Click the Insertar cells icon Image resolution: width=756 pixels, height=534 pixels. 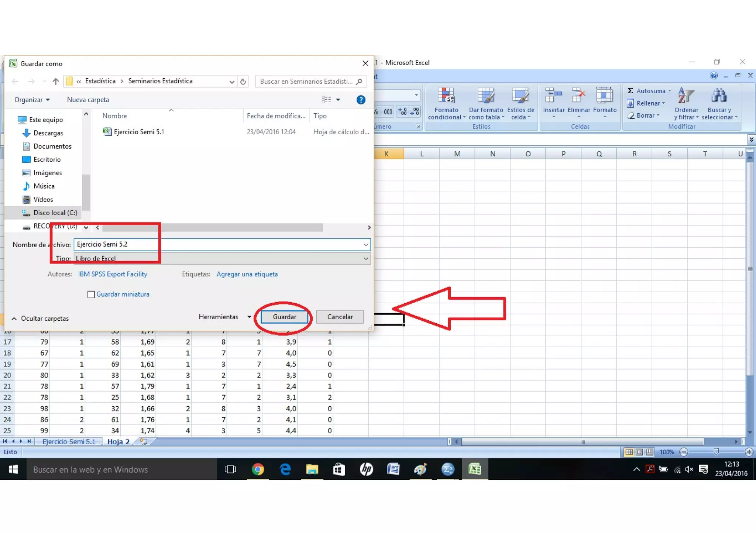(553, 95)
